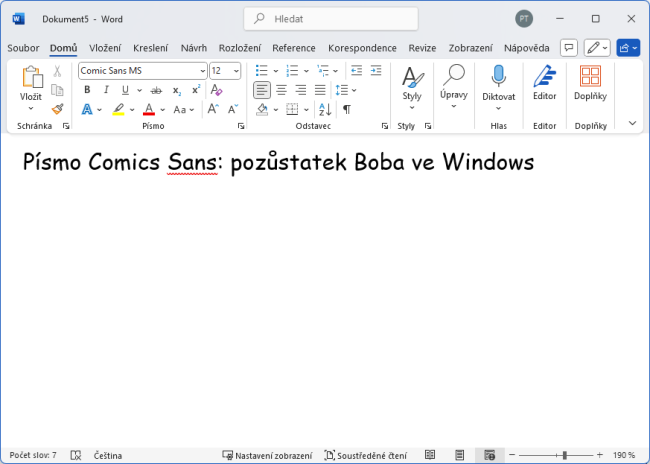
Task: Click Nastavení zobrazení in status bar
Action: click(267, 455)
